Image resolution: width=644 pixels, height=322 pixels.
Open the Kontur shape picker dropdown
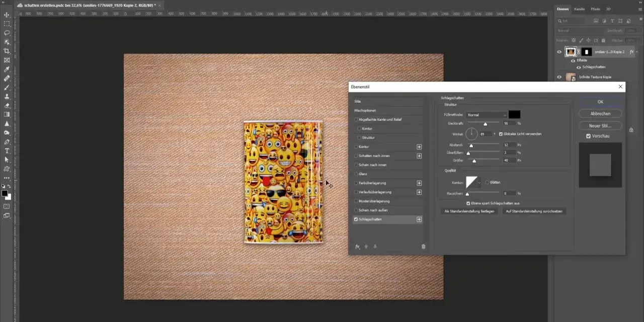point(479,182)
